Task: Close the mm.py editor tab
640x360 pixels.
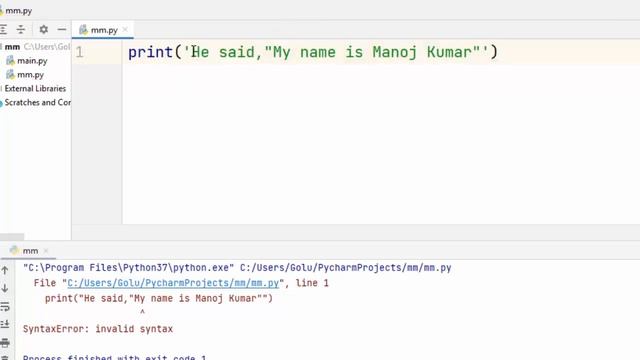Action: point(125,29)
